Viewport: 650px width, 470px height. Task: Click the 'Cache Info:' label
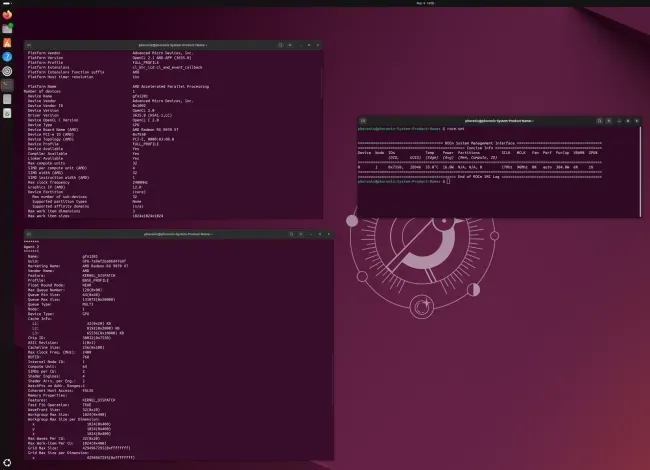point(39,319)
